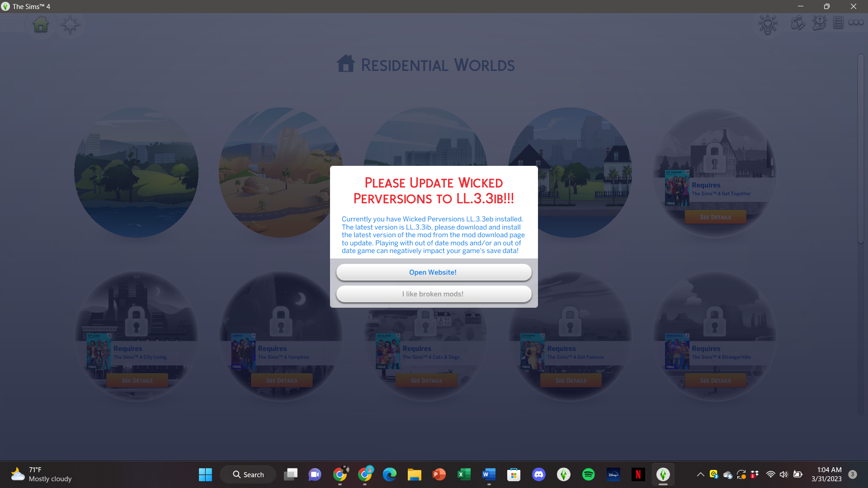Image resolution: width=868 pixels, height=488 pixels.
Task: Open the help question mark hand icon
Action: 819,23
